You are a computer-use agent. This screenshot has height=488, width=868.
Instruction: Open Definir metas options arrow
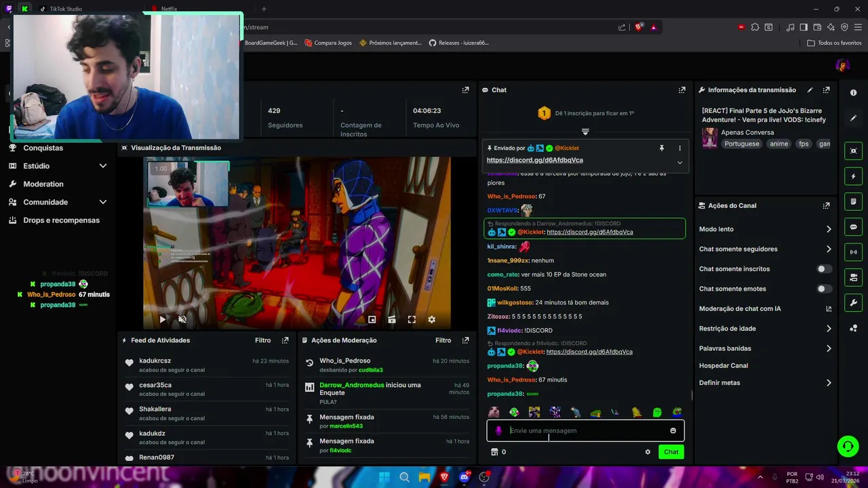829,383
